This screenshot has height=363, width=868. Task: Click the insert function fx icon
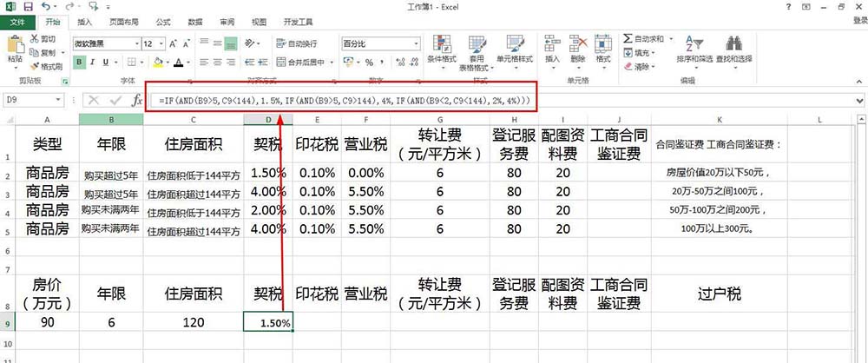[137, 100]
